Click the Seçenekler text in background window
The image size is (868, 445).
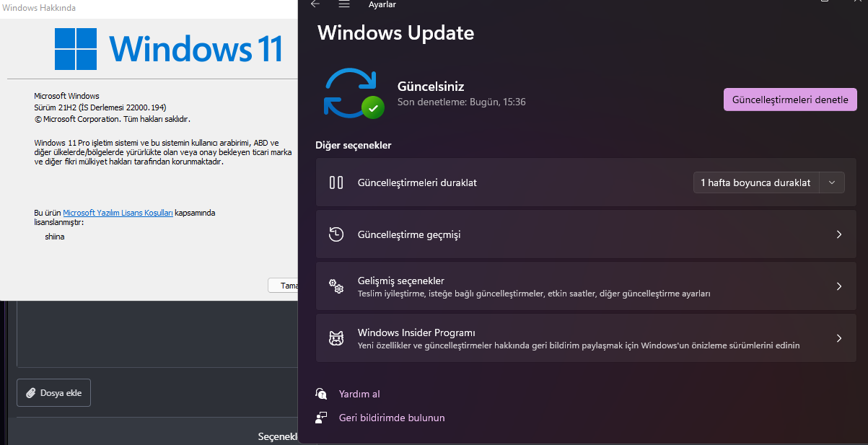[x=278, y=436]
